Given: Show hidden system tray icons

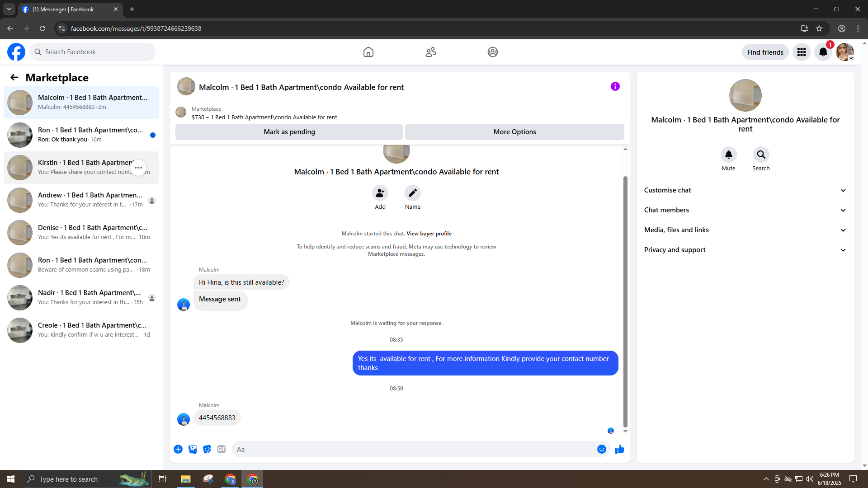Looking at the screenshot, I should pos(766,479).
